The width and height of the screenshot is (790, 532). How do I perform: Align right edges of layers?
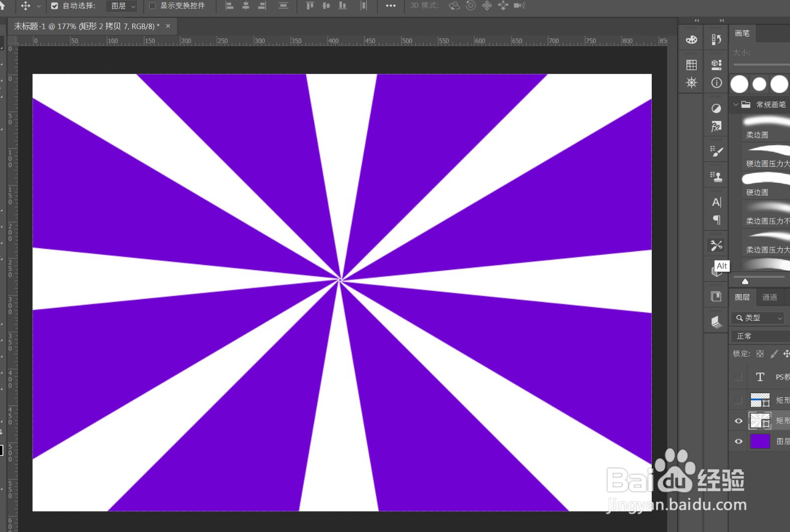click(x=262, y=6)
